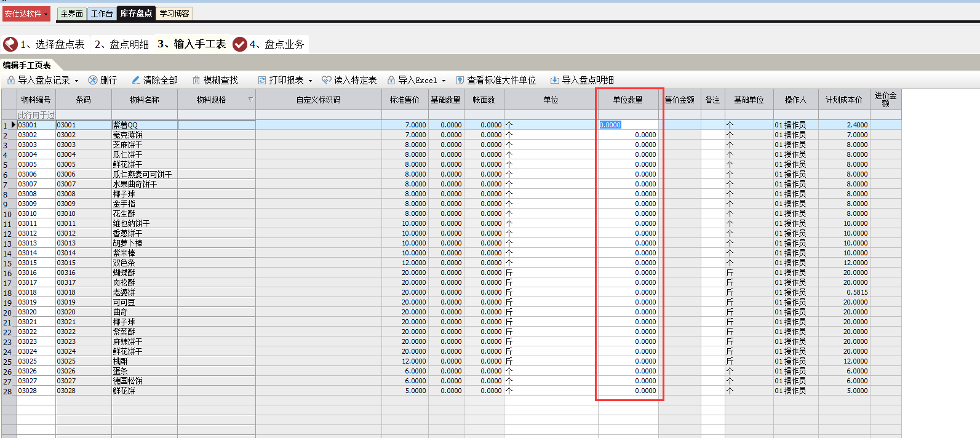Image resolution: width=980 pixels, height=438 pixels.
Task: Clear all via 清除全部 label
Action: click(x=160, y=80)
